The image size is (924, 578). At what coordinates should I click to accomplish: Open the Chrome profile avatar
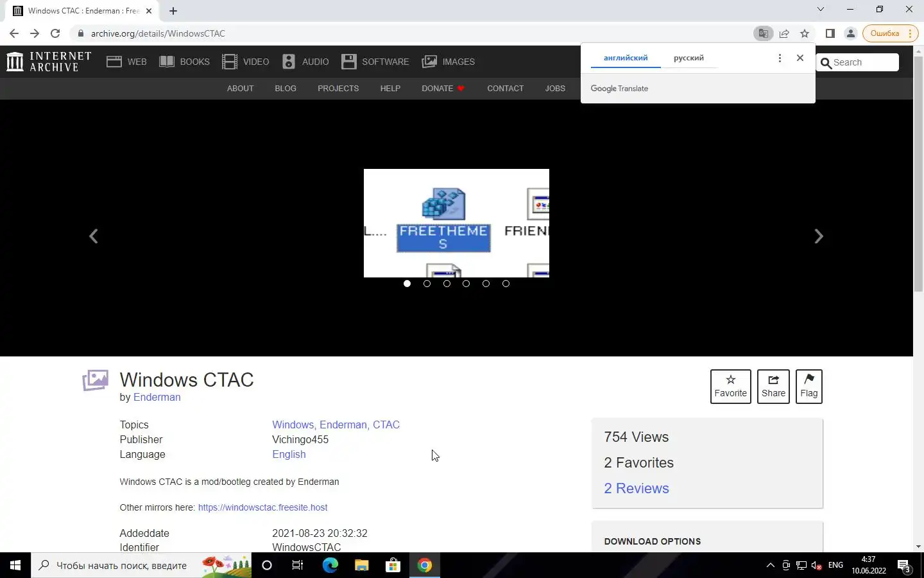point(851,33)
